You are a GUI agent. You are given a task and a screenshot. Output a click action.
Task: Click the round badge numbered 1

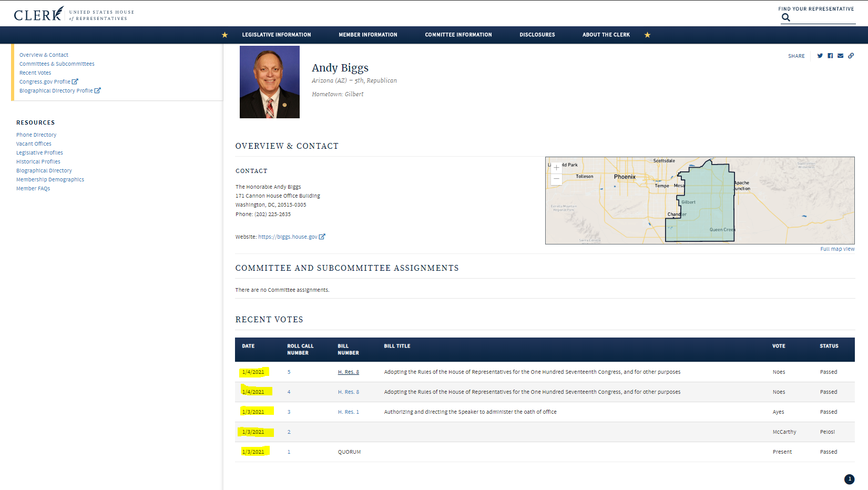pos(849,479)
